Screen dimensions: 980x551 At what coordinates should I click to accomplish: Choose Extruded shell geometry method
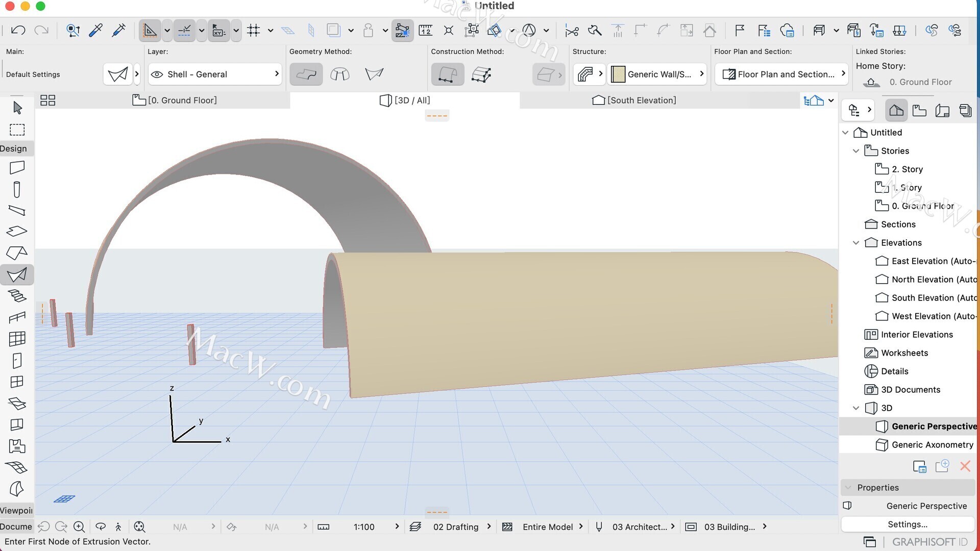point(306,74)
